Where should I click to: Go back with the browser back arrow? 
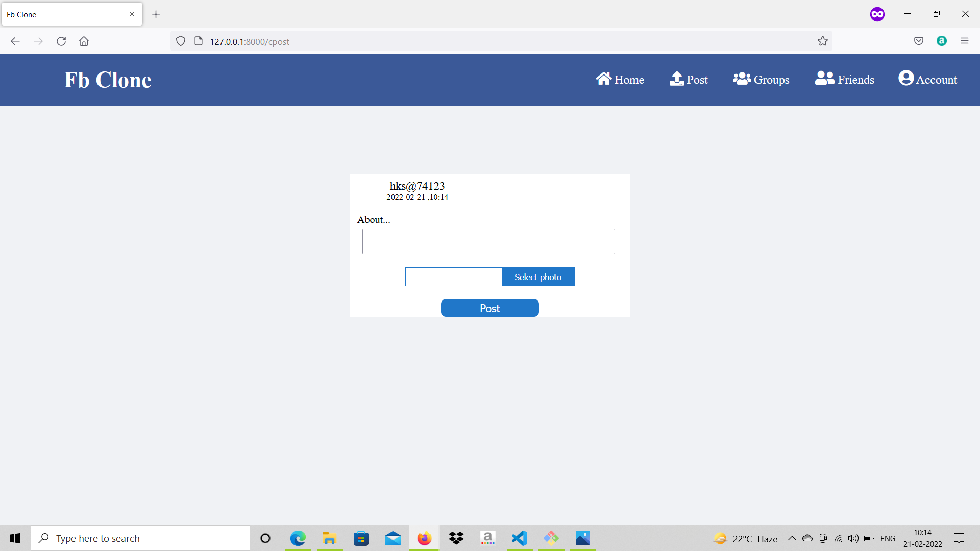[x=15, y=41]
